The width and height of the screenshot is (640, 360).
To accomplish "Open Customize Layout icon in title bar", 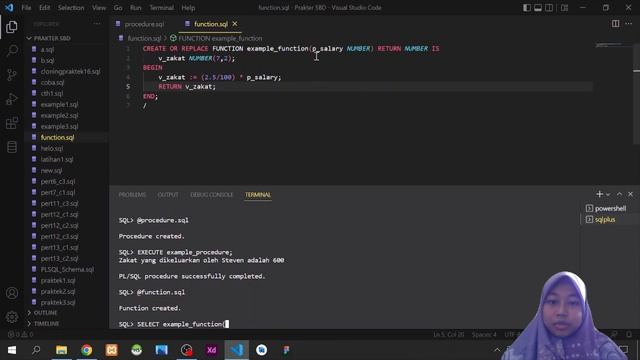I will tap(564, 8).
